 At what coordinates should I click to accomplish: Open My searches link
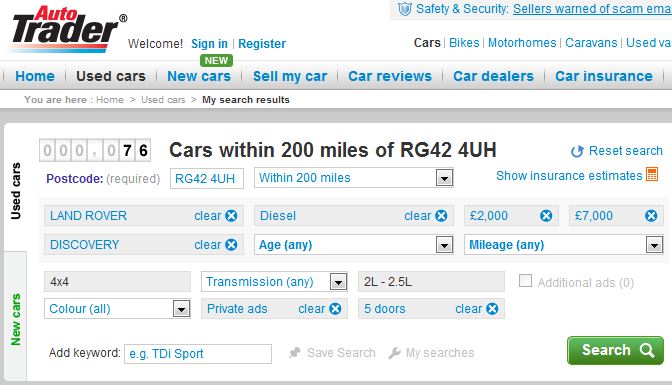click(440, 353)
